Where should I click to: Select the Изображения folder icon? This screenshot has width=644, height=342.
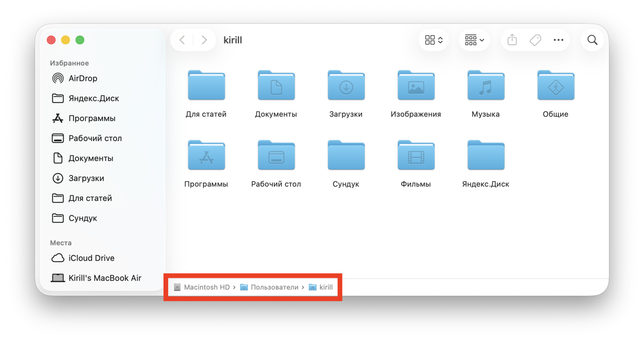[416, 85]
